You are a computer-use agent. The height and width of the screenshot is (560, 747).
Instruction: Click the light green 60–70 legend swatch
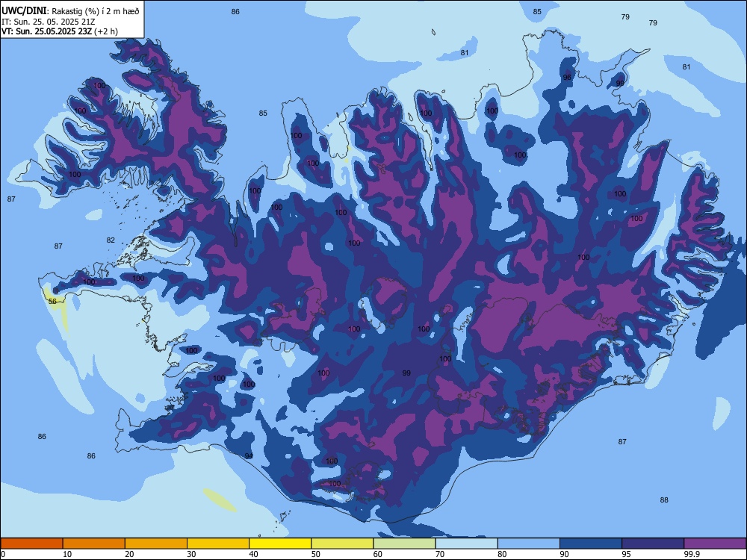pos(404,544)
